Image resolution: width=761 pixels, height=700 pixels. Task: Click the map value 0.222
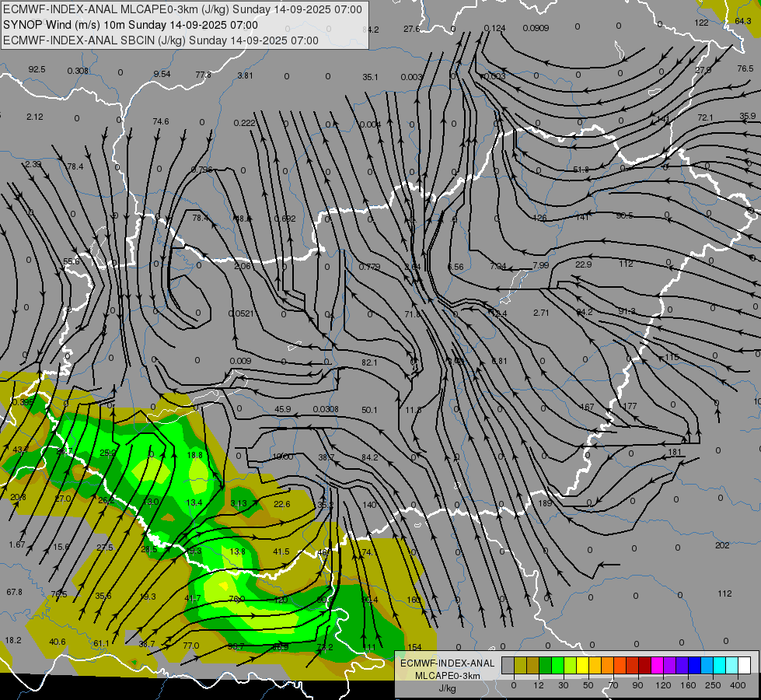coord(245,123)
